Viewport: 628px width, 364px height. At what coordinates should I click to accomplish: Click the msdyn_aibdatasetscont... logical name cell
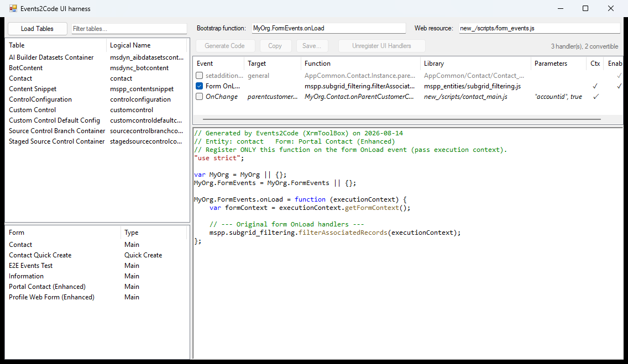pos(146,57)
